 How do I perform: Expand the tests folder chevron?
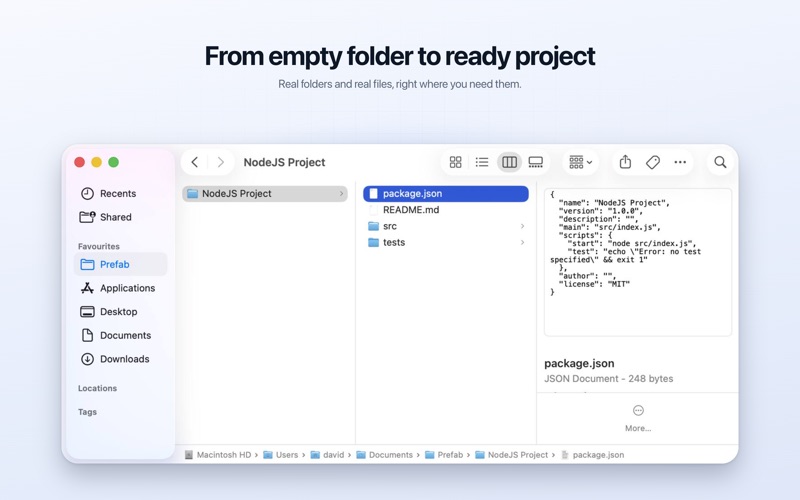[x=522, y=242]
